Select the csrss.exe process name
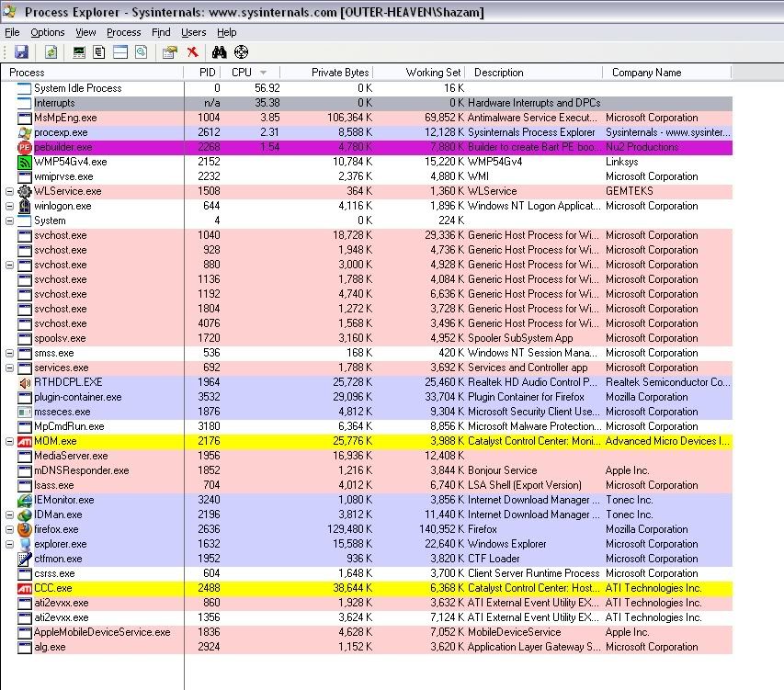784x690 pixels. click(54, 573)
